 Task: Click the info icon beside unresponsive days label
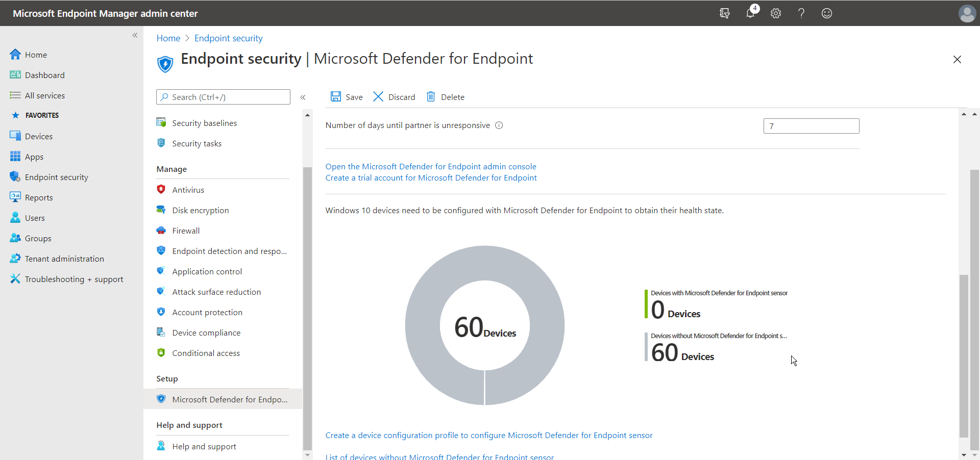(499, 125)
